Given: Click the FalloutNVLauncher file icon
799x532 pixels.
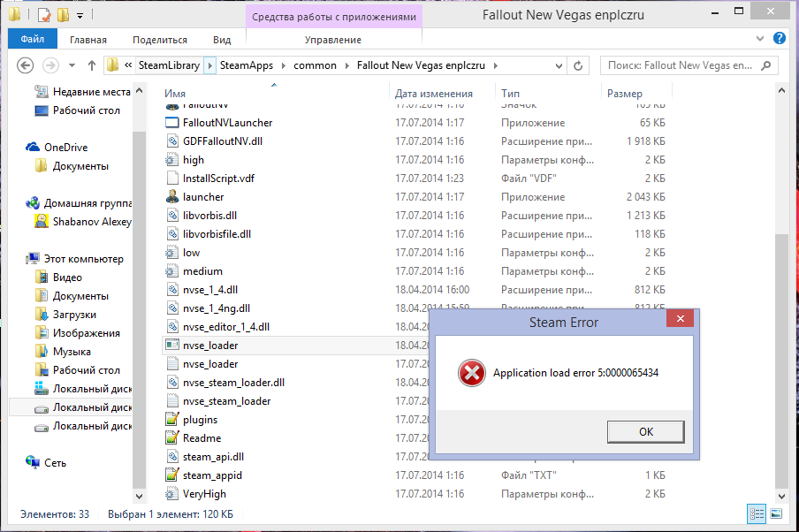Looking at the screenshot, I should point(172,123).
